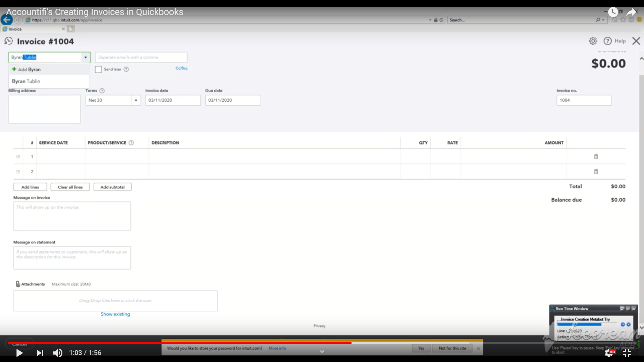The height and width of the screenshot is (362, 644).
Task: Click the Product/Service help icon
Action: click(x=131, y=143)
